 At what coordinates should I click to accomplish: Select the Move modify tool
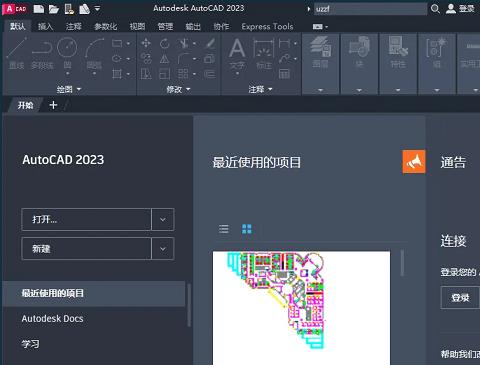coord(146,43)
